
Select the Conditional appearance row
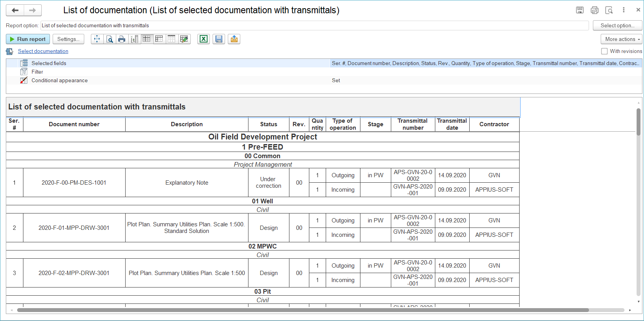coord(59,80)
